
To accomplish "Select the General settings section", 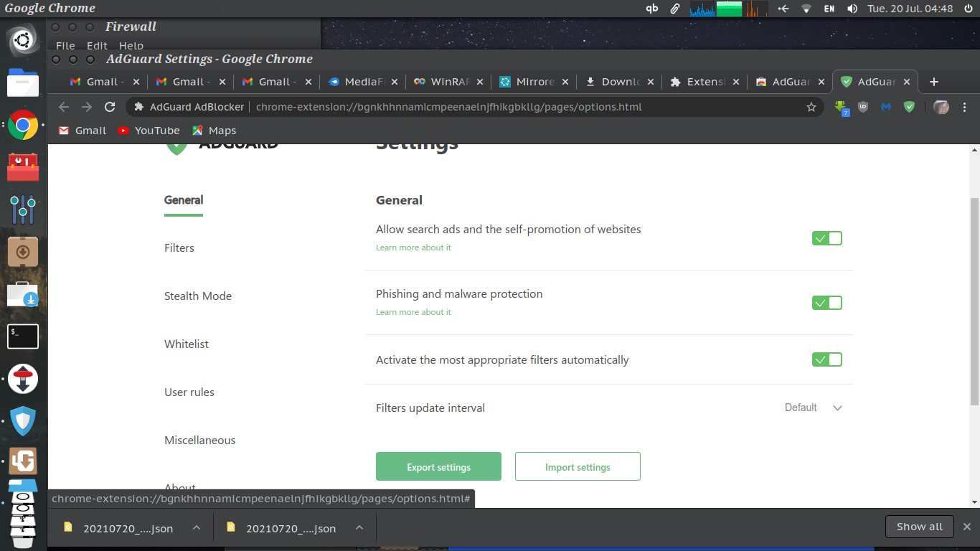I will 184,200.
